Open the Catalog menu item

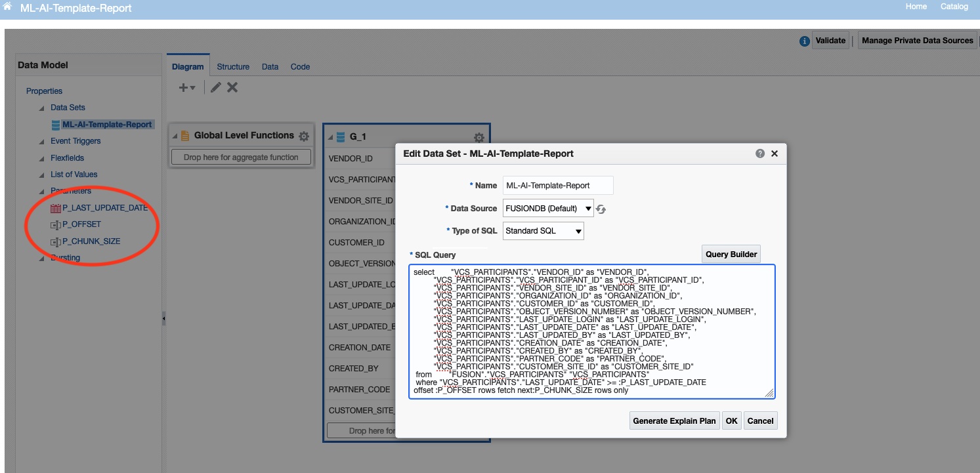(x=955, y=7)
